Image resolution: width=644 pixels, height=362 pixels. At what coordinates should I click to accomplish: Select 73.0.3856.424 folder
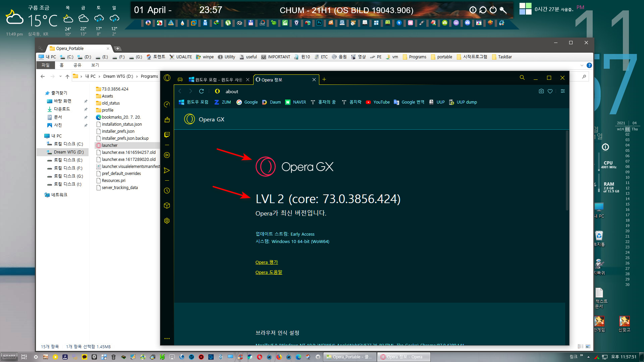(x=112, y=89)
